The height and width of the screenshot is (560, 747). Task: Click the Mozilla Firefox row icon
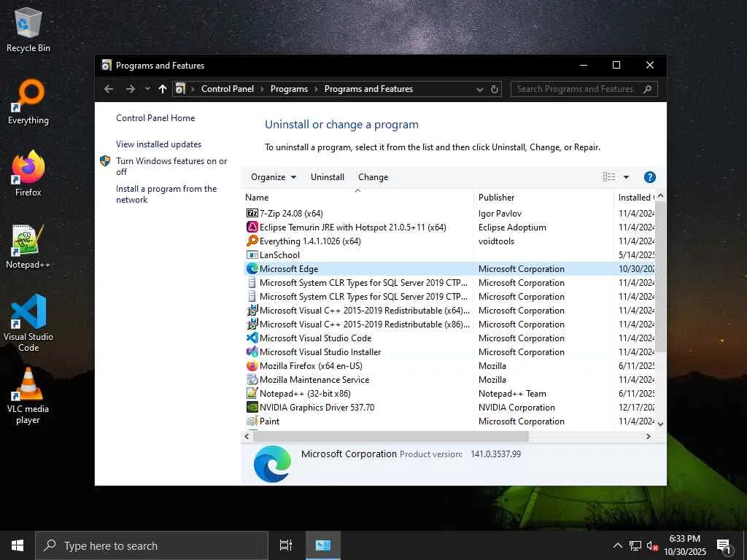pos(252,366)
